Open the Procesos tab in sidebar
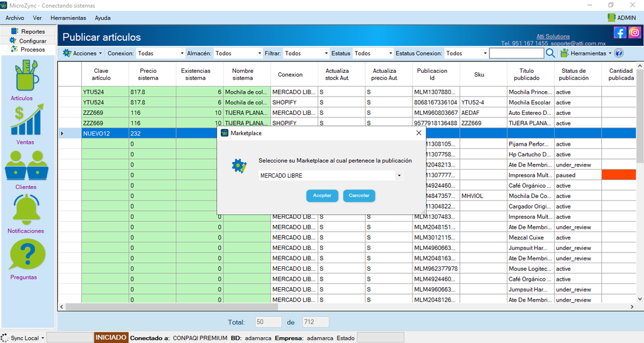Image resolution: width=644 pixels, height=343 pixels. [x=29, y=49]
